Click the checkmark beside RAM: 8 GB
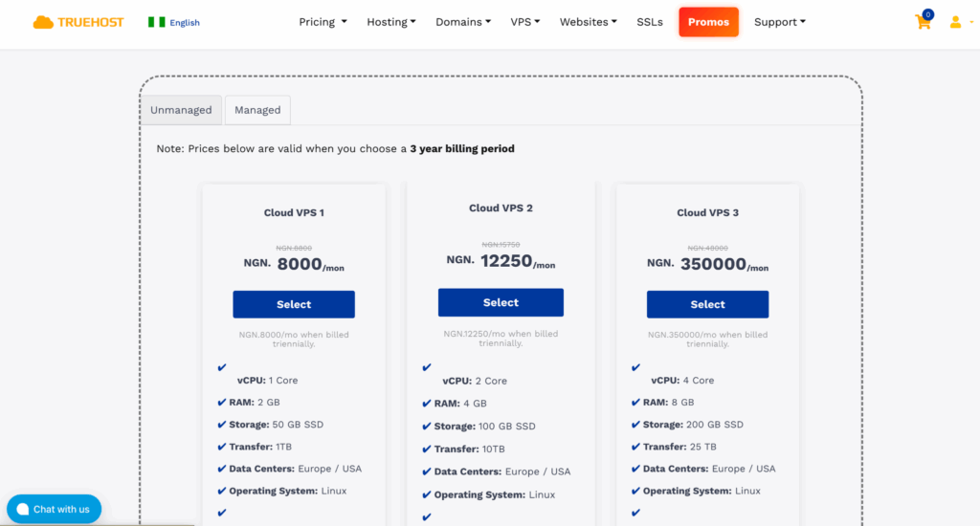The image size is (980, 526). coord(635,403)
